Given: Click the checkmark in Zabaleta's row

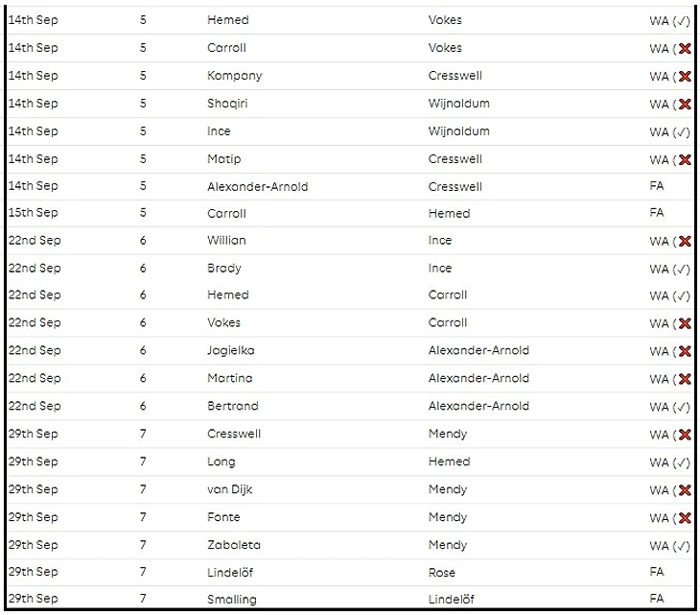Looking at the screenshot, I should click(x=682, y=547).
